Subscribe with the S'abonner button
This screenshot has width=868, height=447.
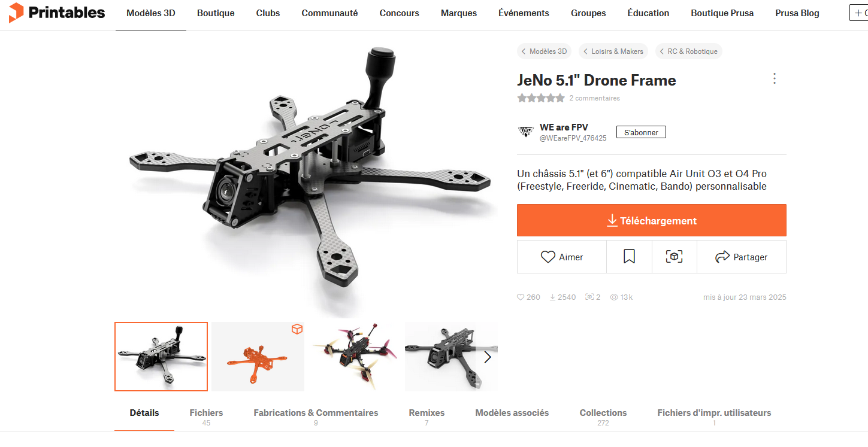coord(641,132)
